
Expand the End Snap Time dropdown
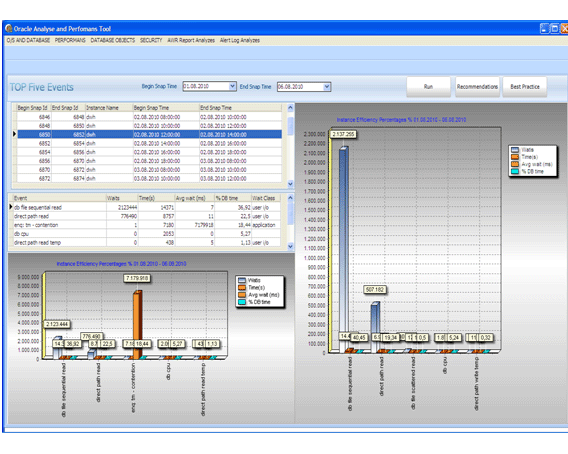(327, 87)
